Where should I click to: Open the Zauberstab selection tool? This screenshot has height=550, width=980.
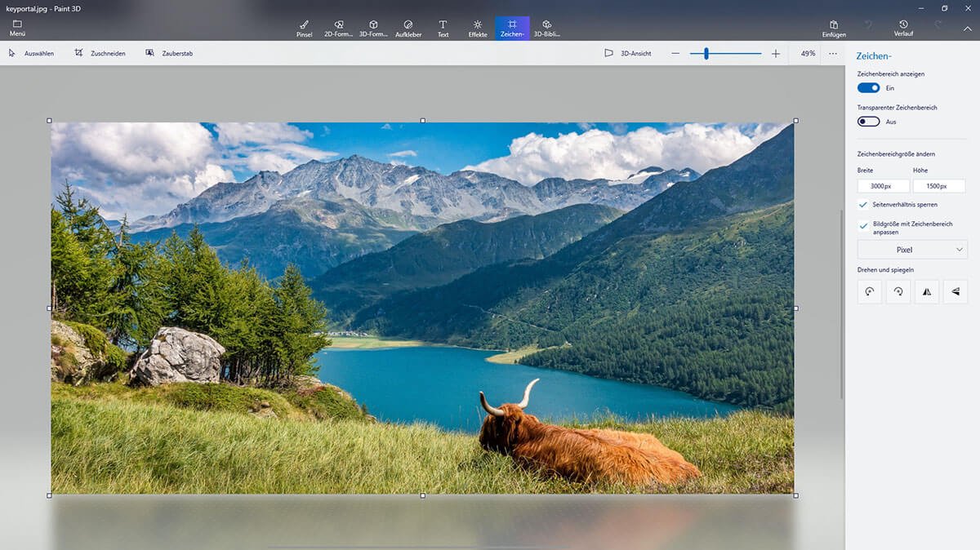coord(168,53)
